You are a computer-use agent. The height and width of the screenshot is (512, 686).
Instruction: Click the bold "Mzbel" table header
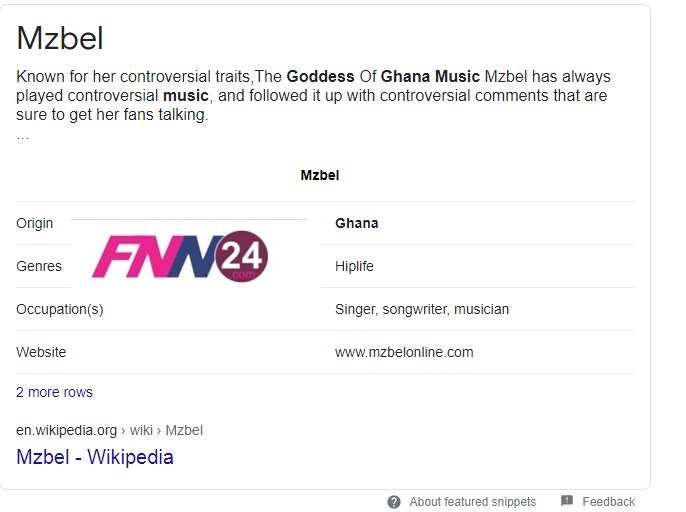[x=320, y=175]
